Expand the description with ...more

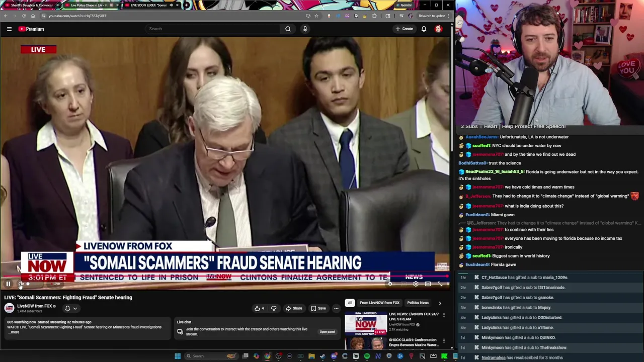pyautogui.click(x=14, y=332)
